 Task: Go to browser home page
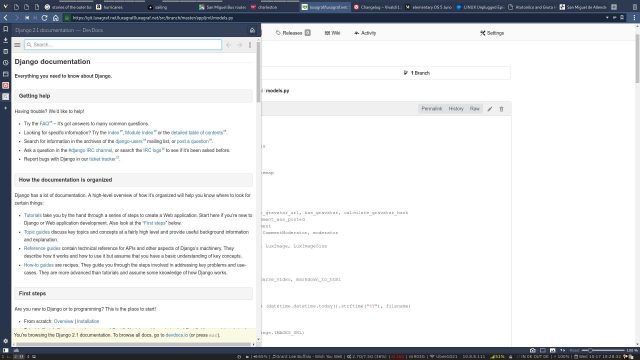(x=56, y=18)
